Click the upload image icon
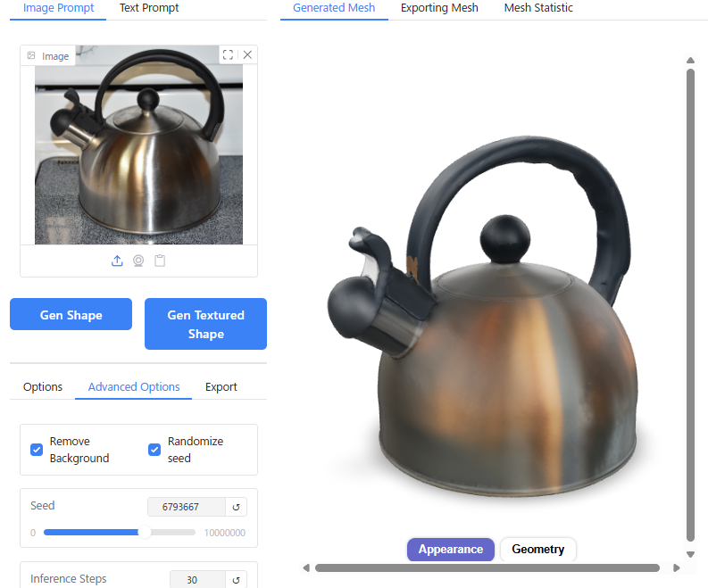The height and width of the screenshot is (588, 708). click(x=117, y=261)
